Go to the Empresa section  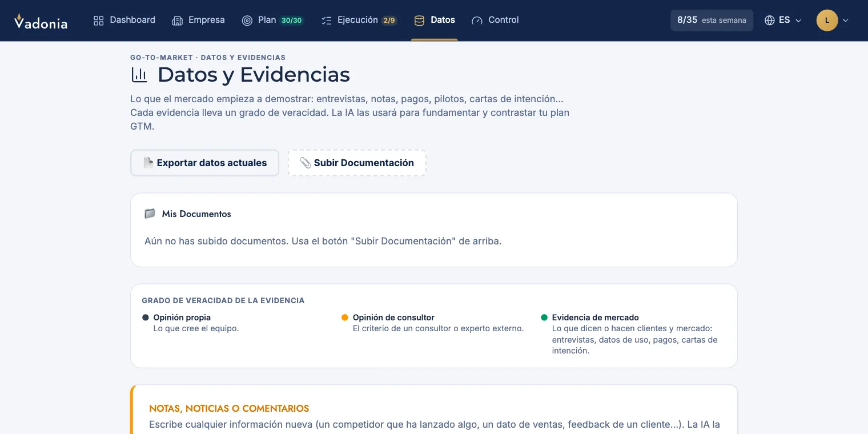pyautogui.click(x=198, y=20)
